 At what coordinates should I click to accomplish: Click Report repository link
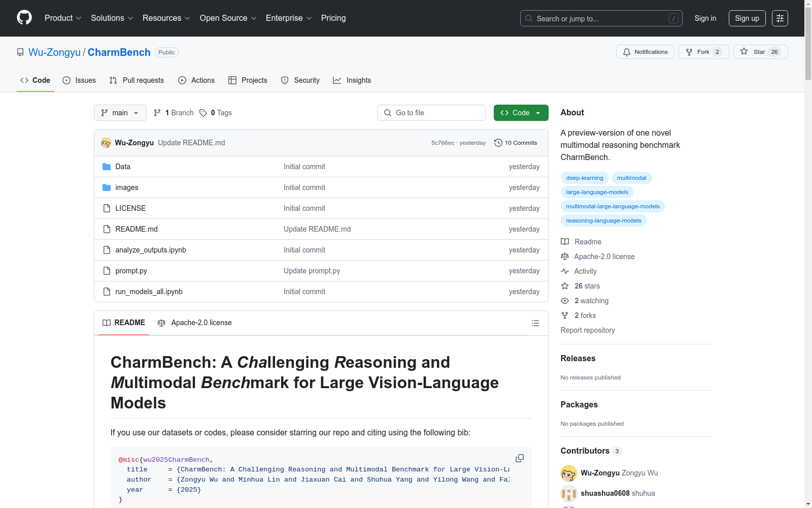click(x=588, y=330)
